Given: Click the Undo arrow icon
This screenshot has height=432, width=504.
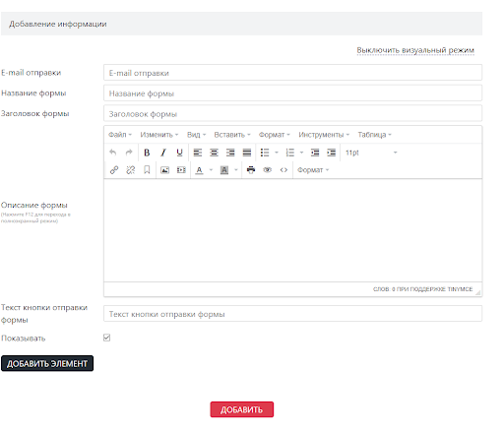Looking at the screenshot, I should click(x=113, y=153).
